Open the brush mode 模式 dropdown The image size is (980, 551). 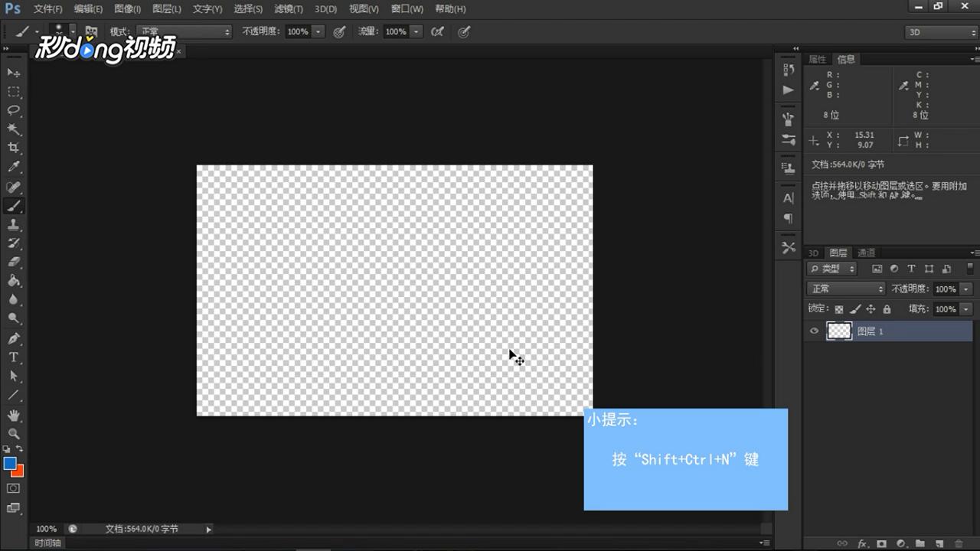[x=184, y=31]
